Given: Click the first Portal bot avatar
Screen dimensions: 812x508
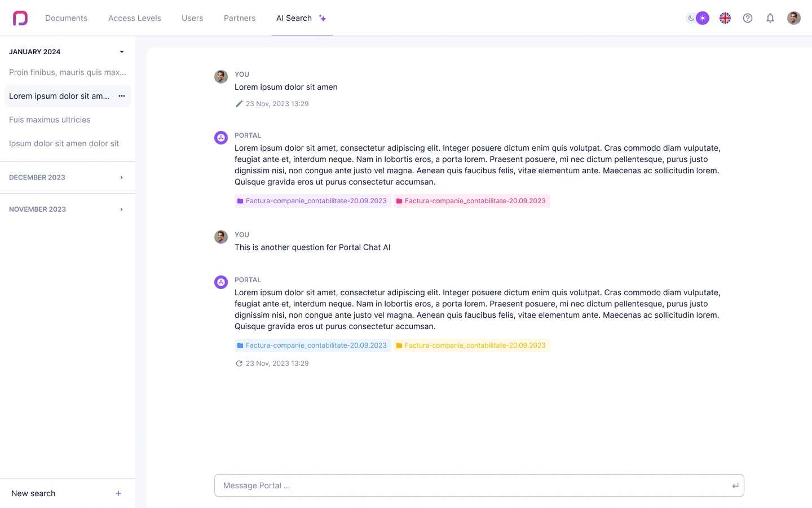Looking at the screenshot, I should [221, 138].
